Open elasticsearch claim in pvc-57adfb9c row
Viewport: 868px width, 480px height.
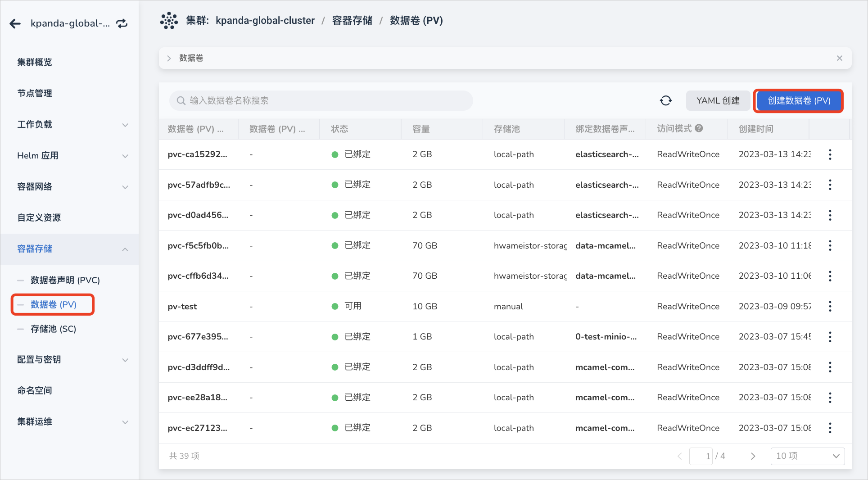[x=607, y=185]
